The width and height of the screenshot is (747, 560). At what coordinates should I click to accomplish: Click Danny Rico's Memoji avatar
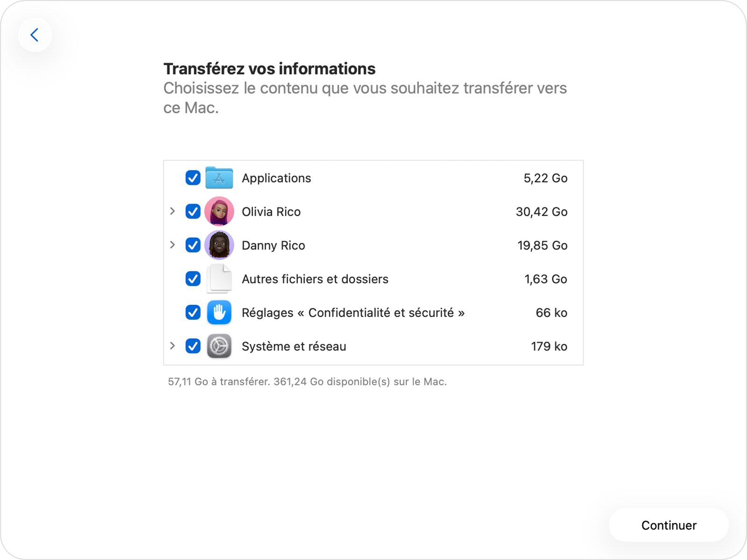pos(219,245)
